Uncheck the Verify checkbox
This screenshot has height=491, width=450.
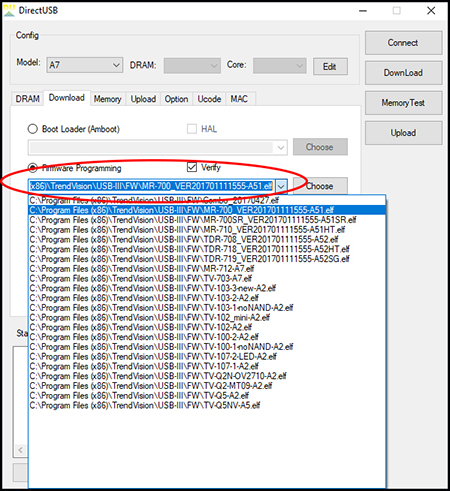click(192, 167)
